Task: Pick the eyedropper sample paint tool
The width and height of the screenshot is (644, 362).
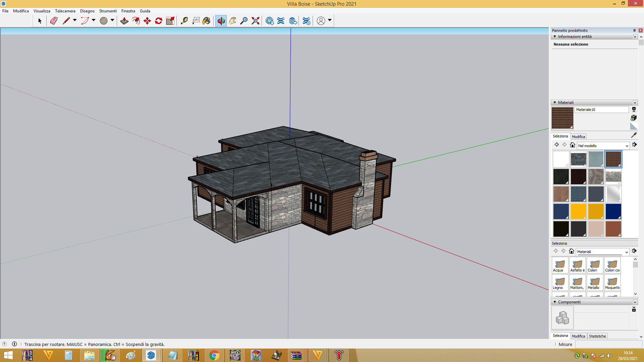Action: [x=634, y=135]
